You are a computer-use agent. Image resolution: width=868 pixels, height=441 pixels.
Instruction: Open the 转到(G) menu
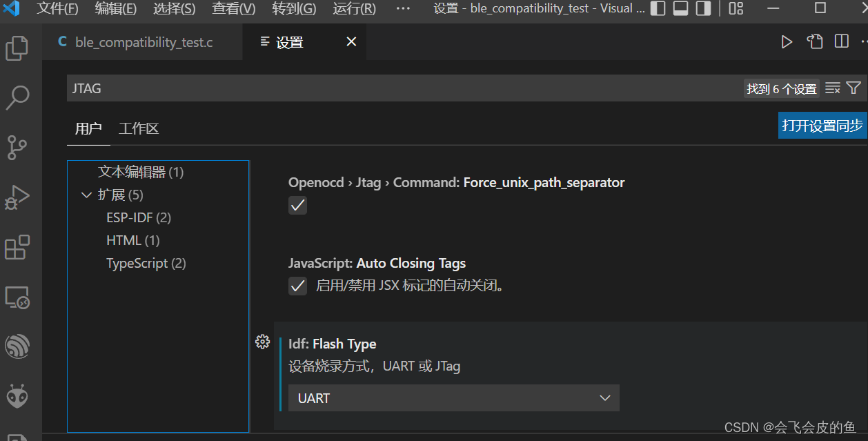click(x=294, y=8)
